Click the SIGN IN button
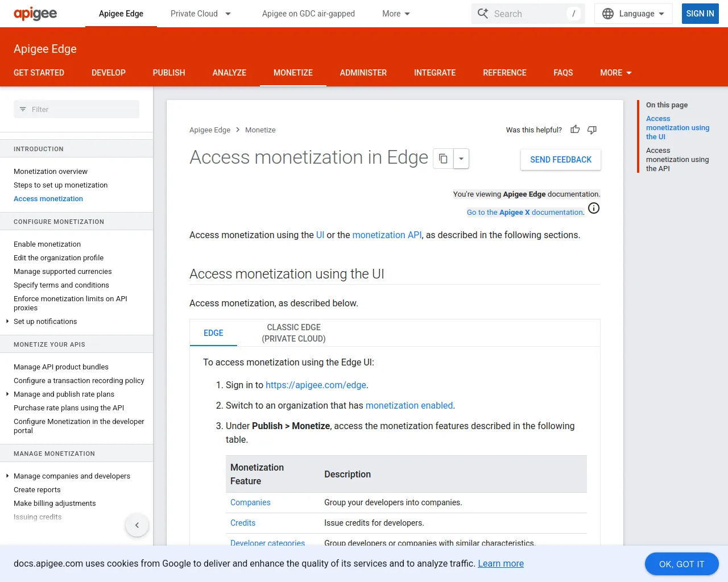Screen dimensions: 728x582 pos(700,14)
